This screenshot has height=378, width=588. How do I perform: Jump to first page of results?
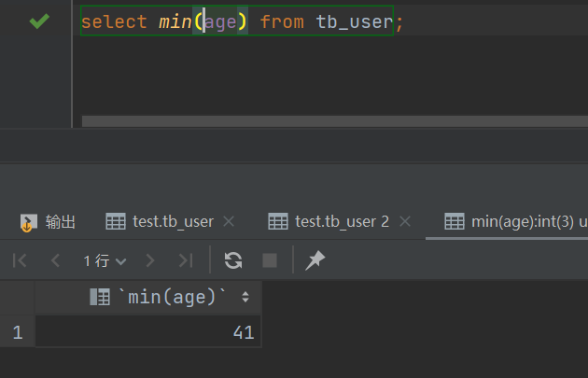(21, 260)
